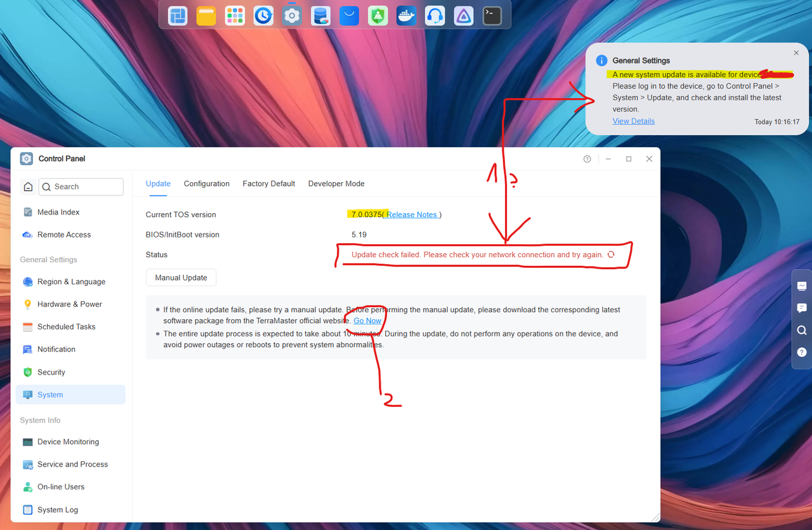The image size is (812, 530).
Task: Click the Manual Update button
Action: [x=181, y=277]
